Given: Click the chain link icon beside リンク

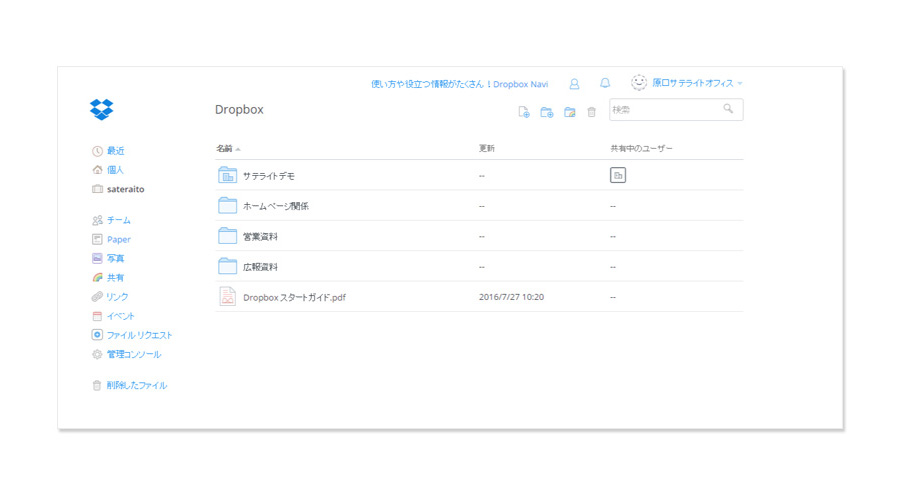Looking at the screenshot, I should coord(97,297).
